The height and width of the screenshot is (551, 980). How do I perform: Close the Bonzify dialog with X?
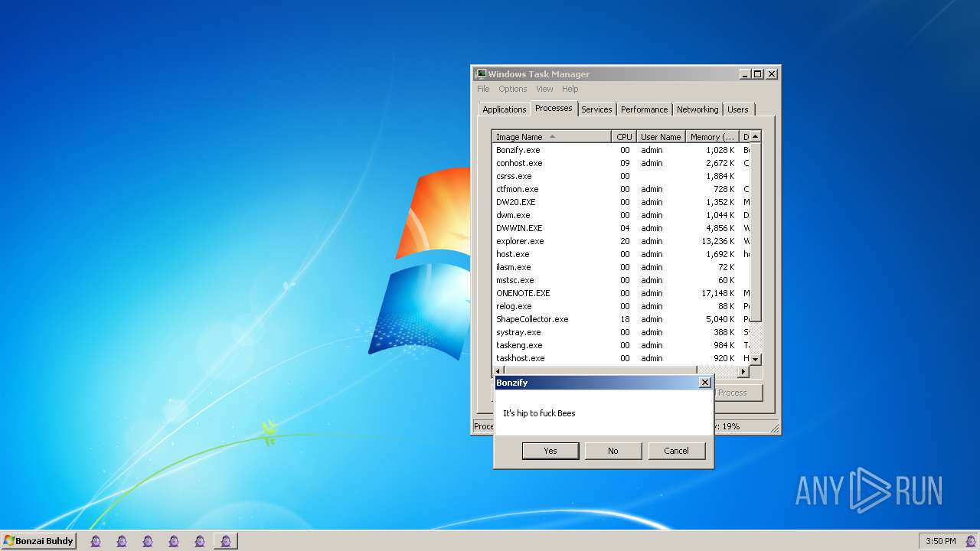click(705, 383)
